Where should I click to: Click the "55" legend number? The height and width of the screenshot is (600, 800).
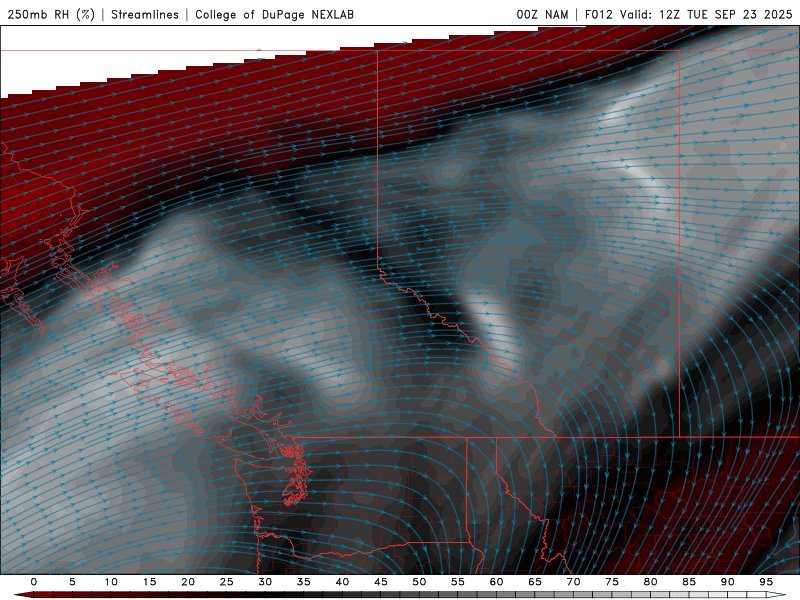pyautogui.click(x=458, y=582)
